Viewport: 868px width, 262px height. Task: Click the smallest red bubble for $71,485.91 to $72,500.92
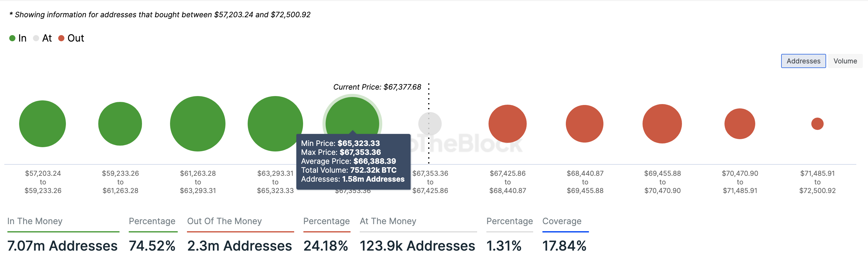click(x=817, y=123)
